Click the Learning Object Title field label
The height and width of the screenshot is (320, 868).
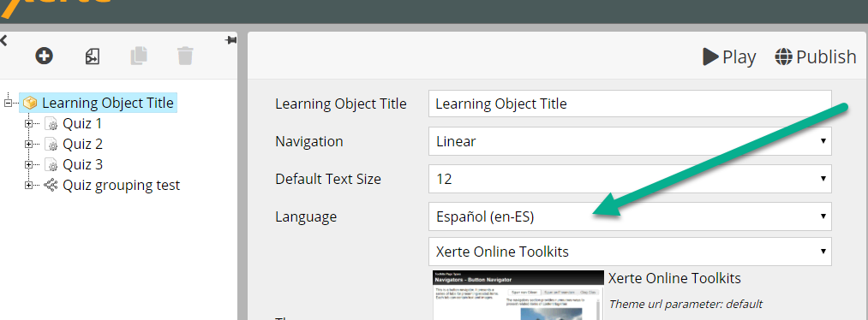pyautogui.click(x=341, y=104)
